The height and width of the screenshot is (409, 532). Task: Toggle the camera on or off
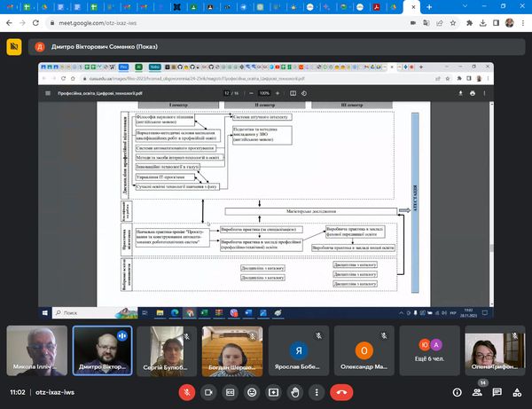pos(209,391)
